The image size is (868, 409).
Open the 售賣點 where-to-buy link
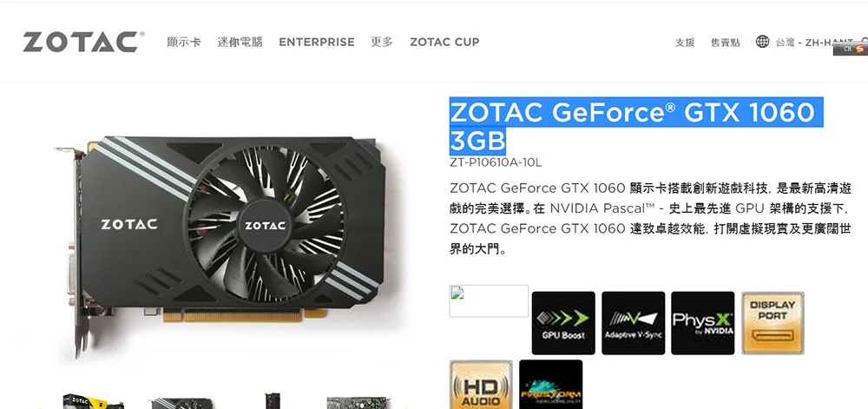(x=725, y=43)
